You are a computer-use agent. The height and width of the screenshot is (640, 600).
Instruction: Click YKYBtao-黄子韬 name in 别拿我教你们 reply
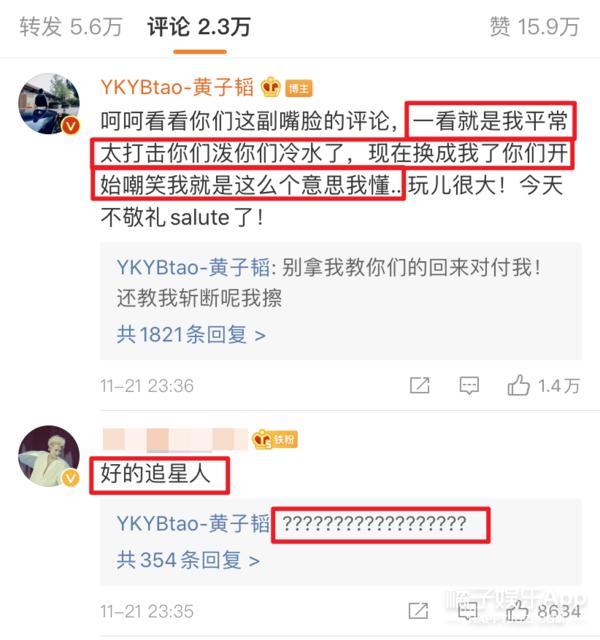point(193,267)
